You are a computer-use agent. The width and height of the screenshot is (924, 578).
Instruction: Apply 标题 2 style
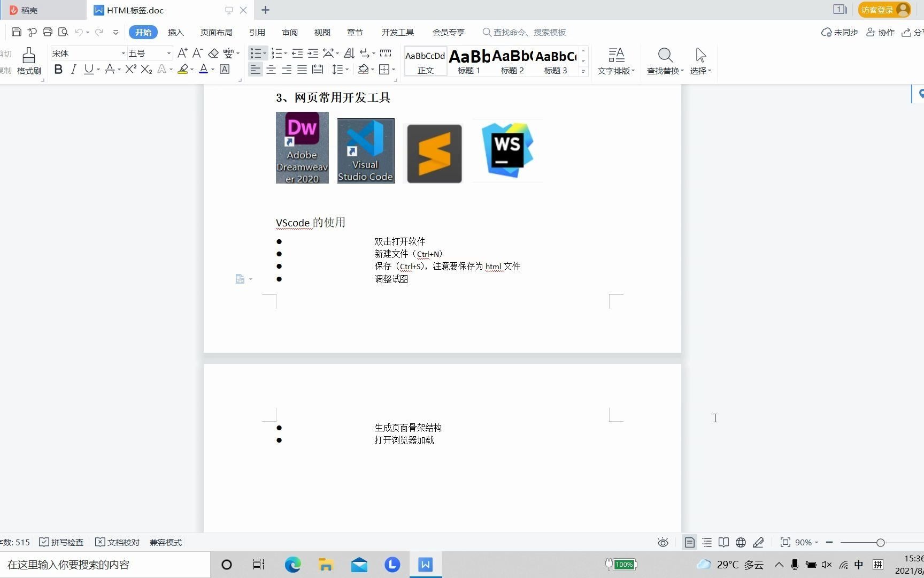[512, 61]
